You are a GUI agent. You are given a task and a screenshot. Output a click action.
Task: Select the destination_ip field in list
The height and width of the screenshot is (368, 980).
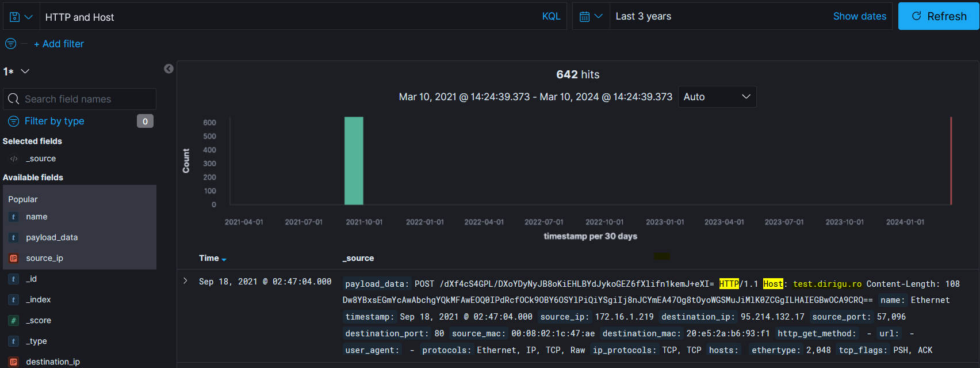(x=53, y=362)
